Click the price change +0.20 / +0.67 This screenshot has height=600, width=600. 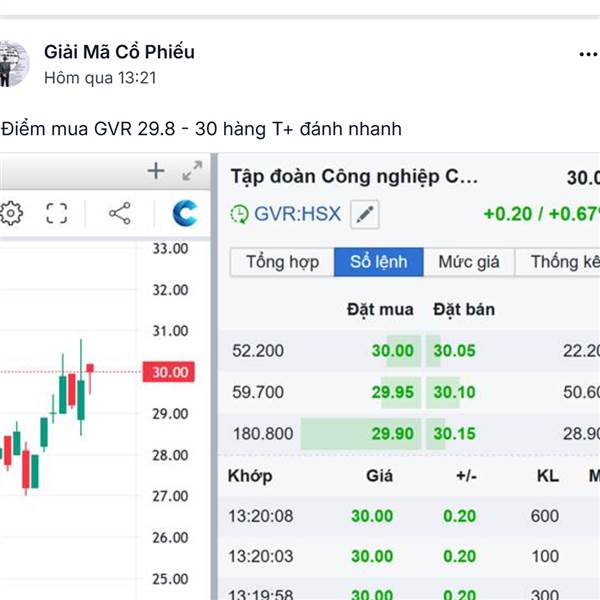(x=541, y=214)
